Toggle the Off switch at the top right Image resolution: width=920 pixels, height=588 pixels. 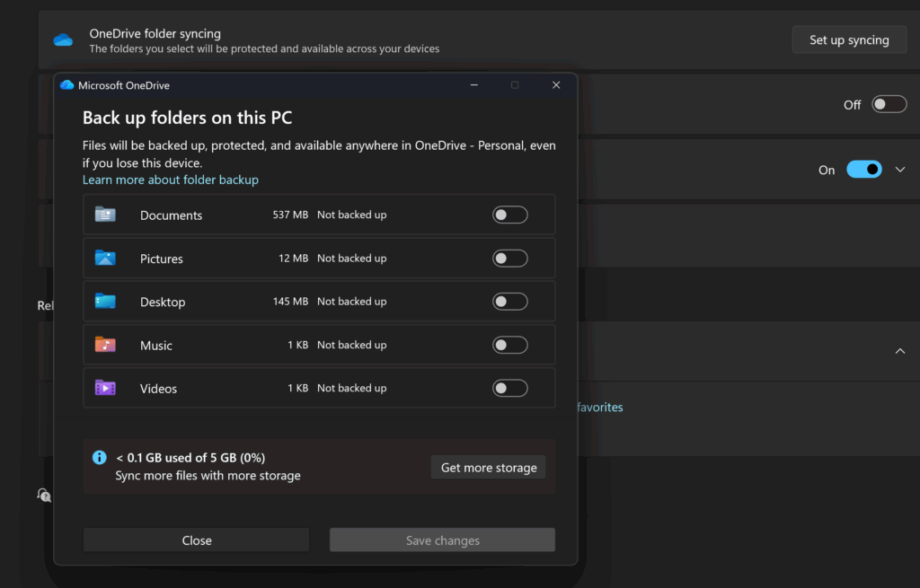(x=889, y=104)
